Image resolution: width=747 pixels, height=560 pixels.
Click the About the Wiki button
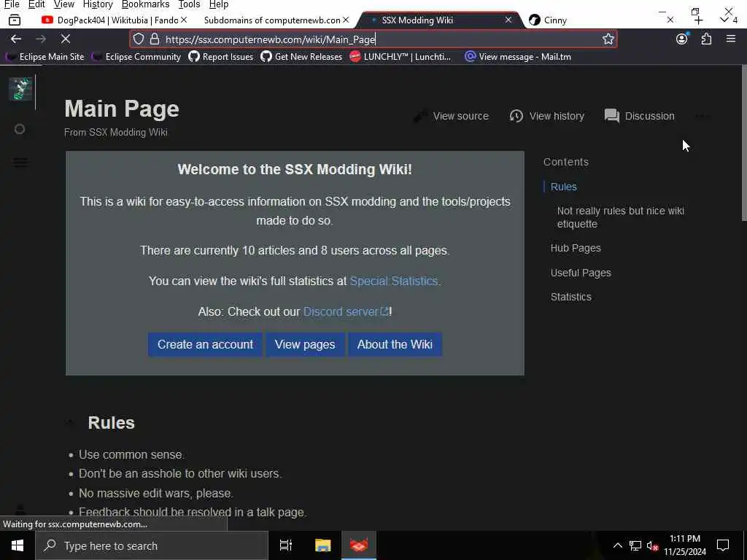pos(395,344)
